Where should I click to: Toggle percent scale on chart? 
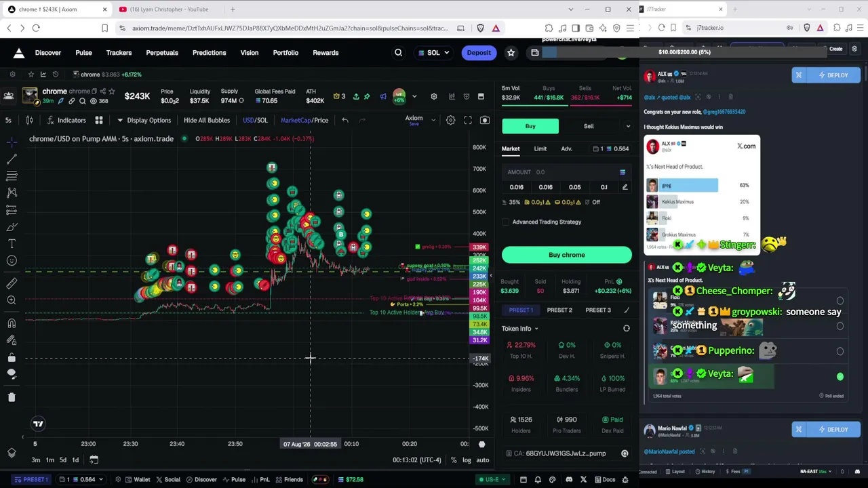pos(454,460)
